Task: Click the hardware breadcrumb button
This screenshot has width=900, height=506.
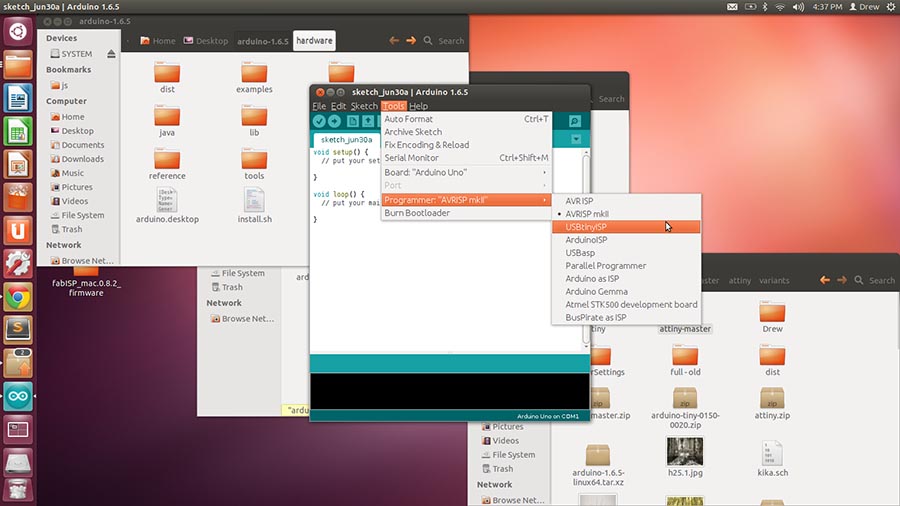Action: (x=314, y=41)
